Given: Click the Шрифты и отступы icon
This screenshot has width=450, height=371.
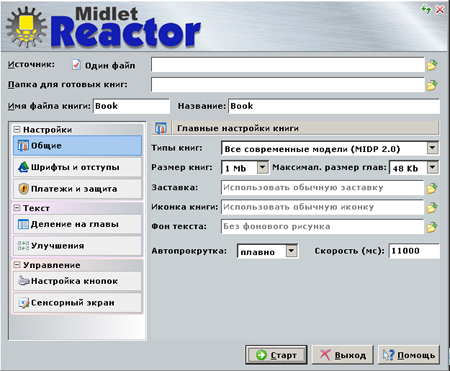Looking at the screenshot, I should click(x=23, y=167).
